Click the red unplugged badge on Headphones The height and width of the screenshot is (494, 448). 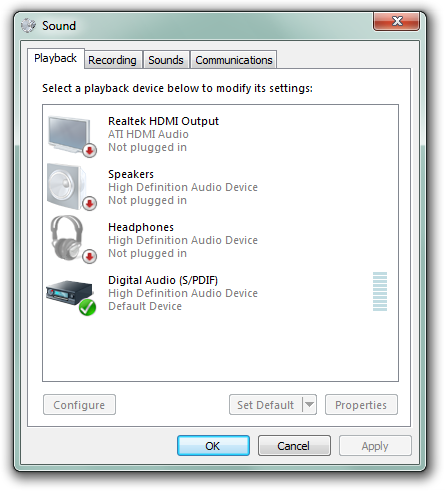coord(89,256)
